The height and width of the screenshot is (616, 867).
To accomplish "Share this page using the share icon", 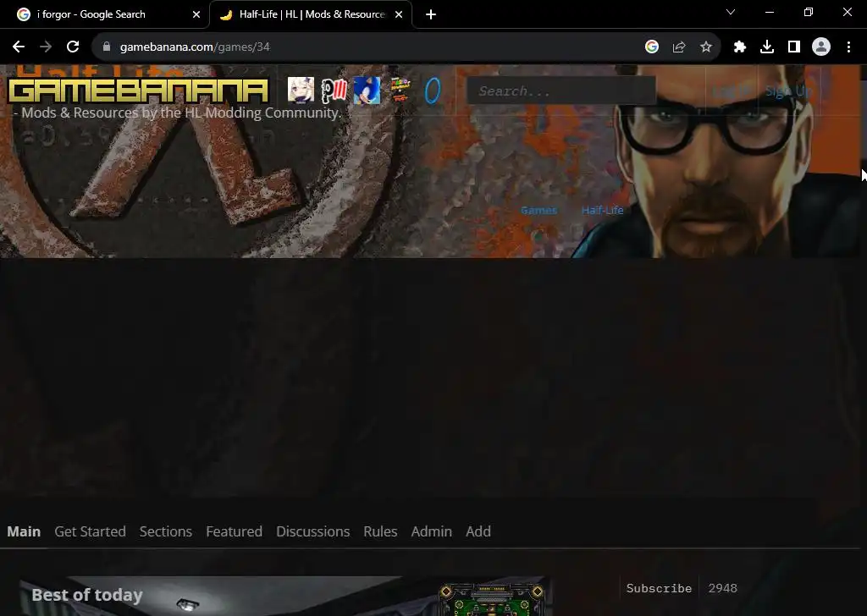I will click(x=679, y=47).
